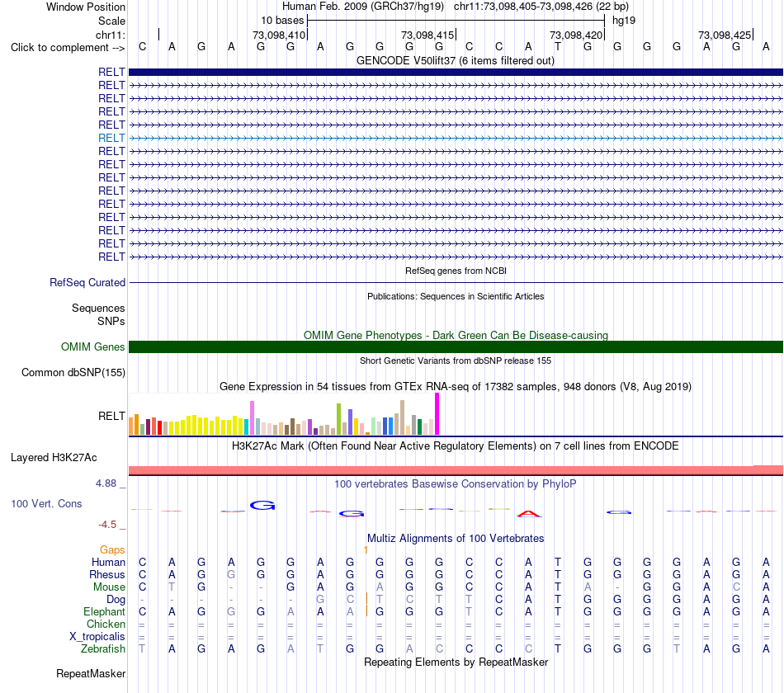Click the Human Feb. 2009 (GRCh37/hg19) assembly text
This screenshot has width=784, height=693.
click(x=363, y=7)
